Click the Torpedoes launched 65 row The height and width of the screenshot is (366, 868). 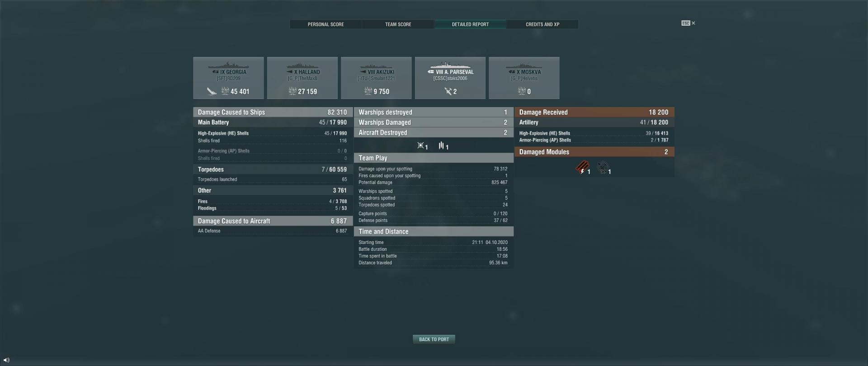(273, 179)
